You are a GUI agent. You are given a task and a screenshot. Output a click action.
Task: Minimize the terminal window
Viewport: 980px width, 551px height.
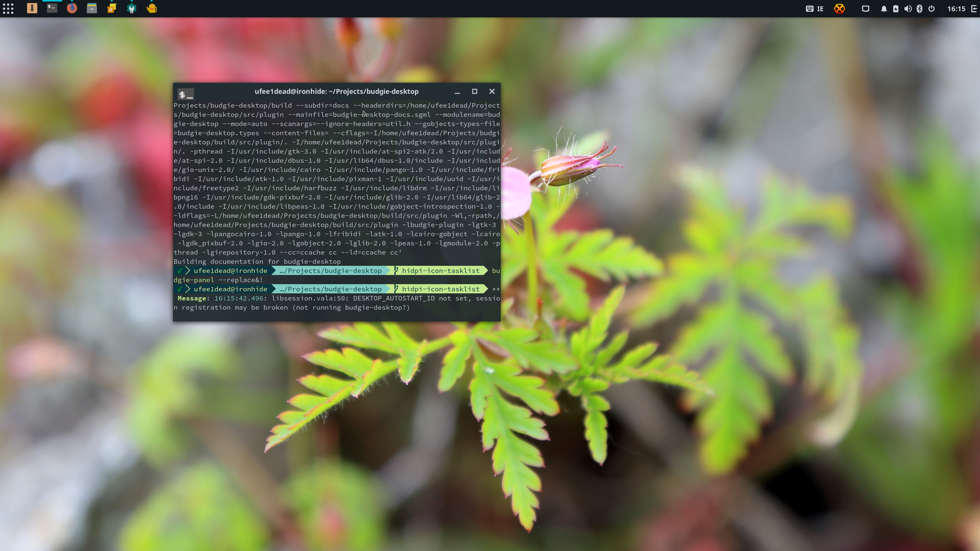(457, 92)
